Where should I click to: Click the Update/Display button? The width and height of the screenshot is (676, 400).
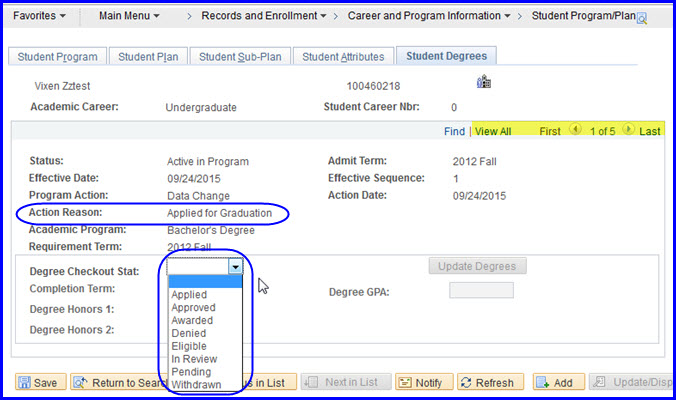pyautogui.click(x=630, y=382)
